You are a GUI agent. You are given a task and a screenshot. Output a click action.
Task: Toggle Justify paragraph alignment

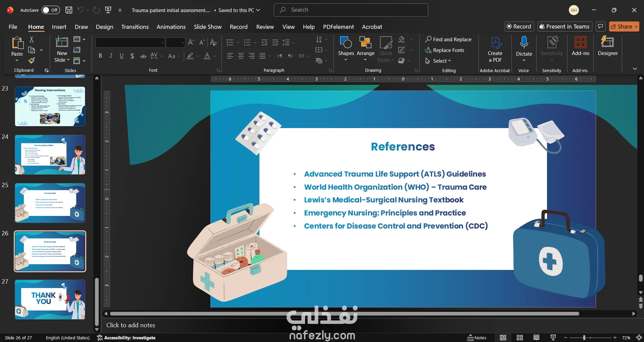tap(262, 56)
